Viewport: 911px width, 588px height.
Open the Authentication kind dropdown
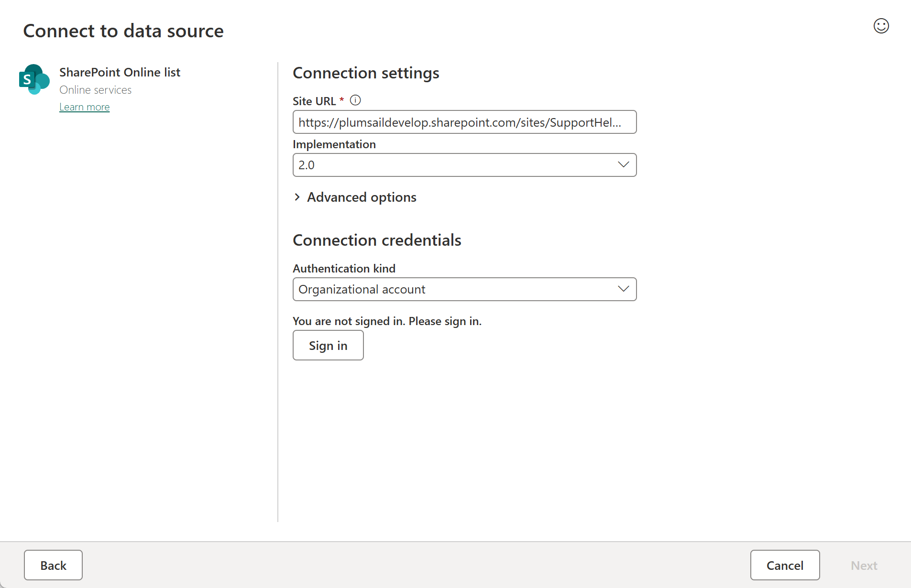coord(464,289)
